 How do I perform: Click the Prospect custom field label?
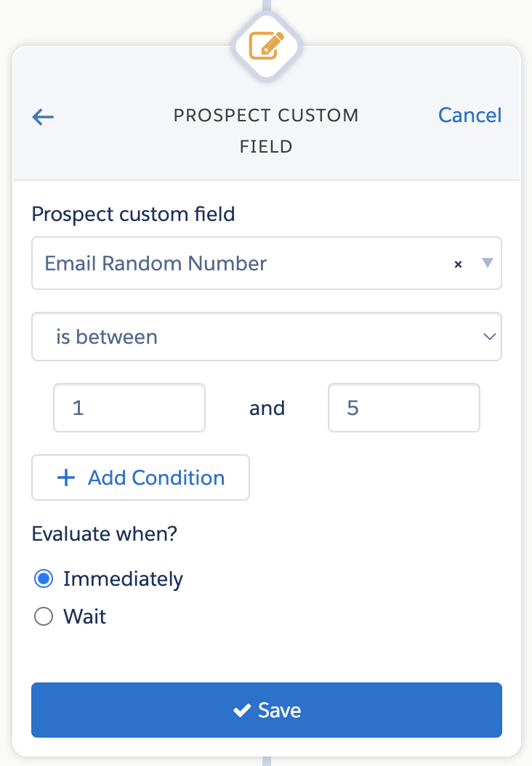tap(134, 214)
